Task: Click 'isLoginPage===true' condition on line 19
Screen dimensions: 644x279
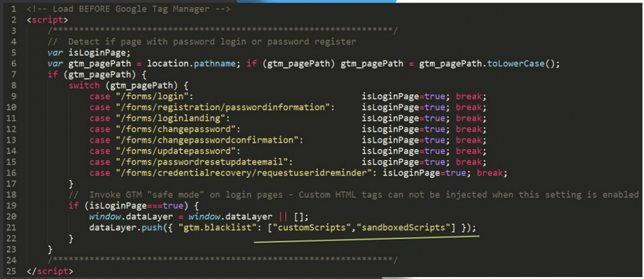Action: click(x=139, y=206)
